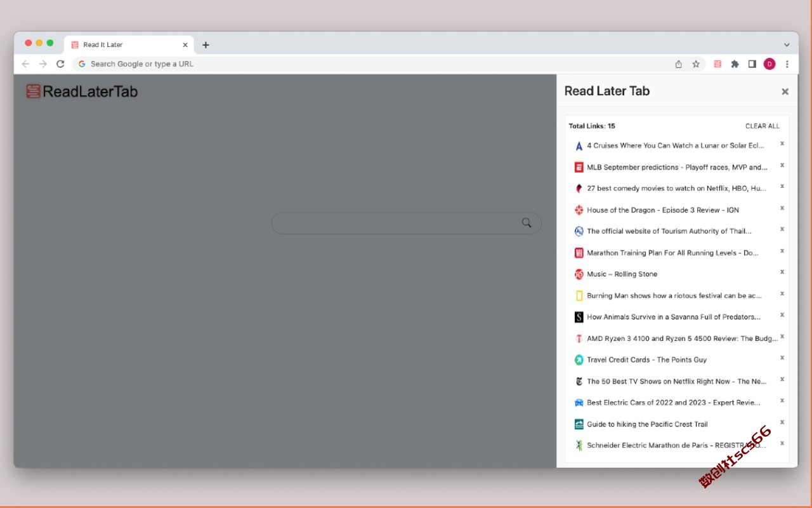Toggle the browser side panel icon
Viewport: 812px width, 508px height.
752,64
